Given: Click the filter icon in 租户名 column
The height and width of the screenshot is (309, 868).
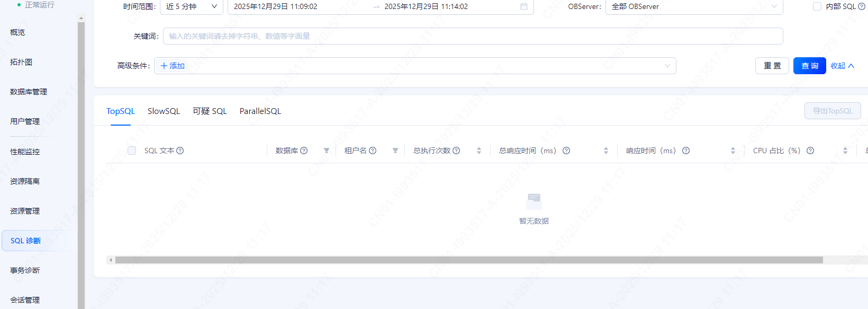Looking at the screenshot, I should [x=395, y=151].
